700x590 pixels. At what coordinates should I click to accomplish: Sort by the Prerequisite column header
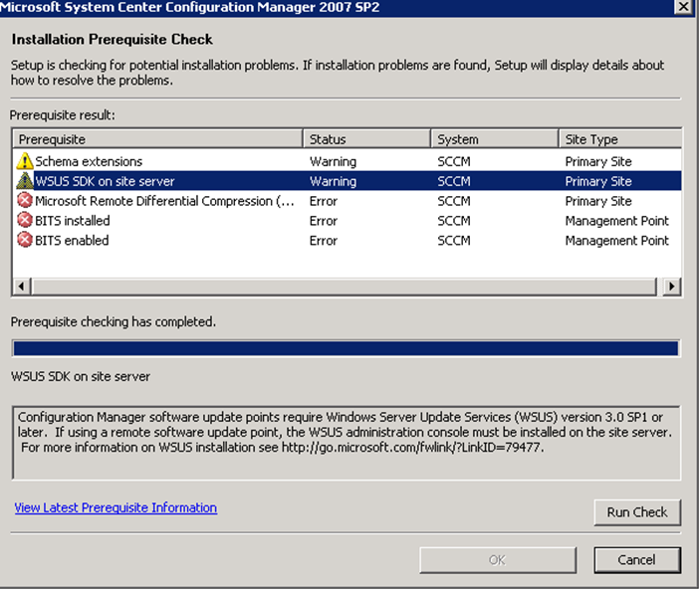click(158, 139)
